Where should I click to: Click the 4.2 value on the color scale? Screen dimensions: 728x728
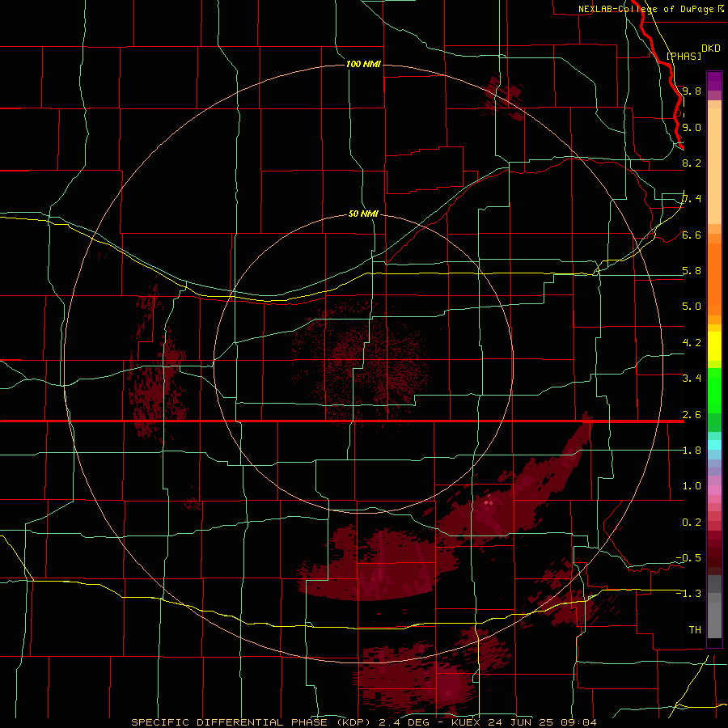click(692, 343)
